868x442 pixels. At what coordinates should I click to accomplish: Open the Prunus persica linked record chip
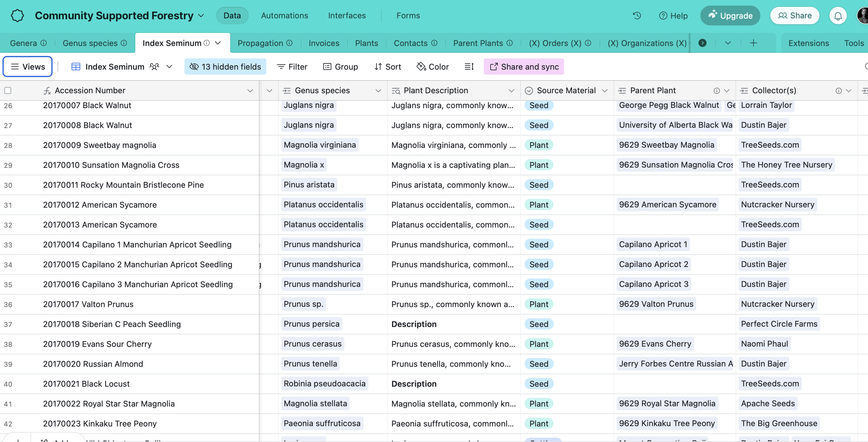click(311, 324)
